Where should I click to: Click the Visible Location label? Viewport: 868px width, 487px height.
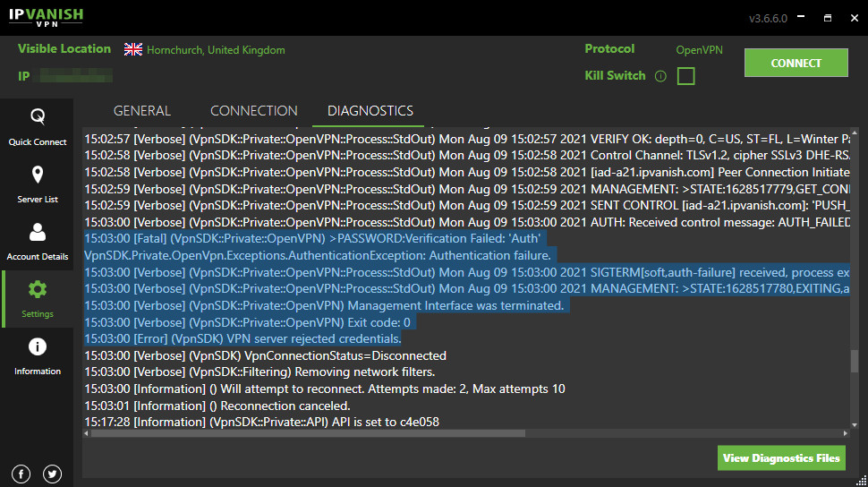[x=64, y=48]
